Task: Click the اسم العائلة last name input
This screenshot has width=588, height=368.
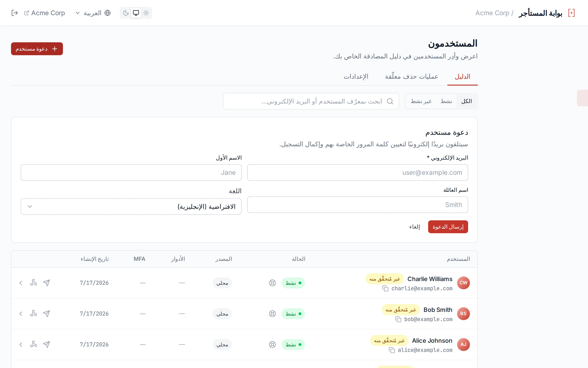Action: click(x=357, y=205)
